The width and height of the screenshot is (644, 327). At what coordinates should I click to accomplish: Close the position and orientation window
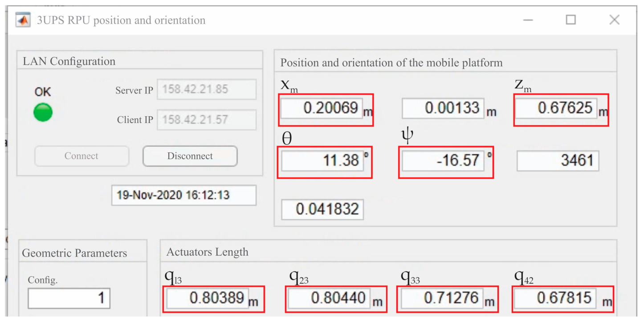[614, 20]
